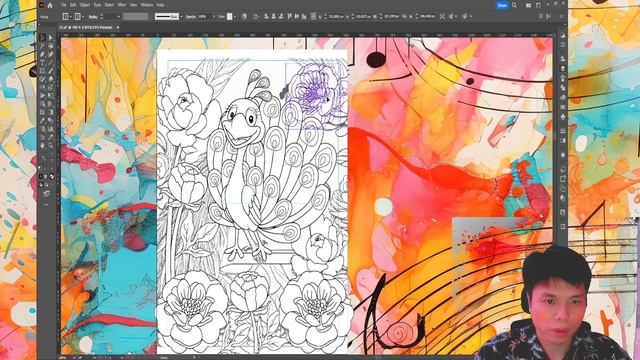Select the Gradient tool
Image resolution: width=640 pixels, height=360 pixels.
click(x=51, y=111)
